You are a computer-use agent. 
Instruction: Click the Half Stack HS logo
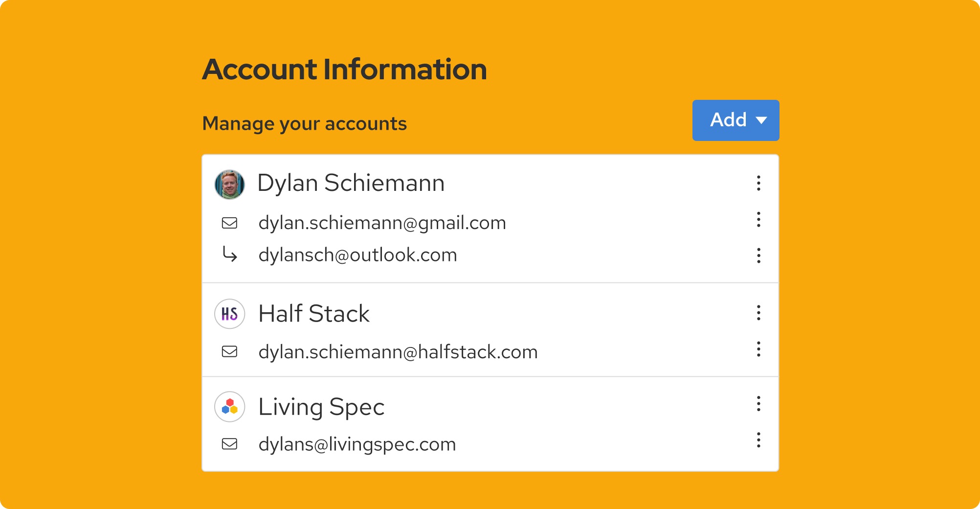(x=230, y=314)
